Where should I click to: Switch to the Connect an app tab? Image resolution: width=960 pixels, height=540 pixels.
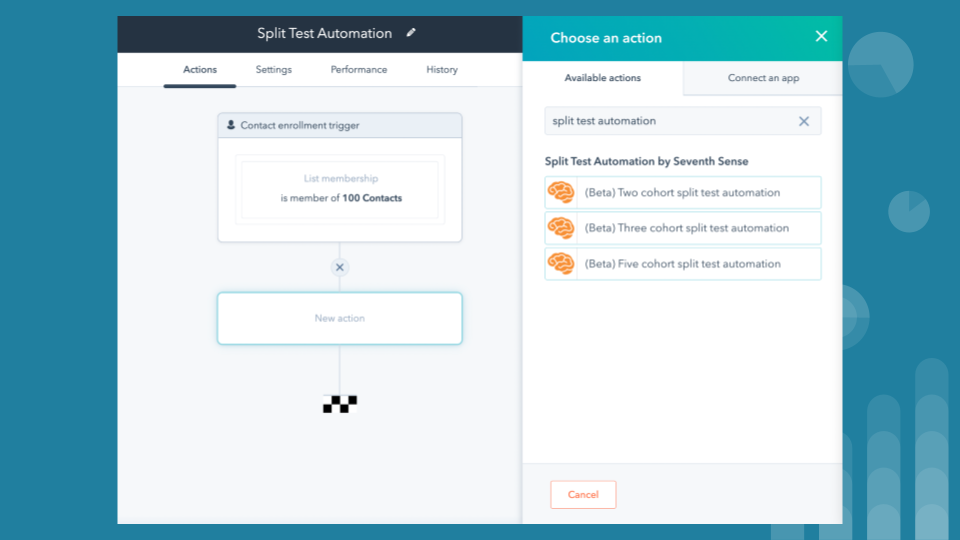(763, 78)
